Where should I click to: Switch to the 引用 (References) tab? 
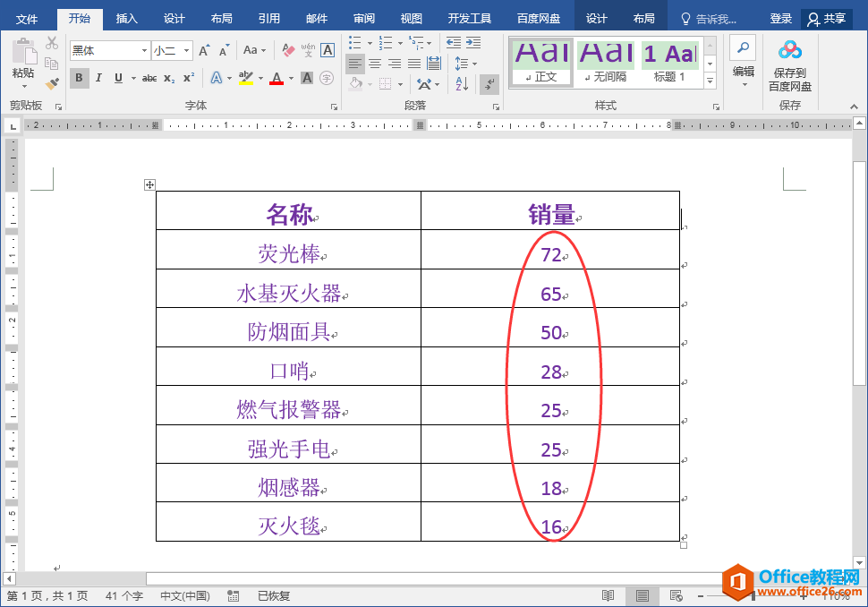click(x=269, y=19)
